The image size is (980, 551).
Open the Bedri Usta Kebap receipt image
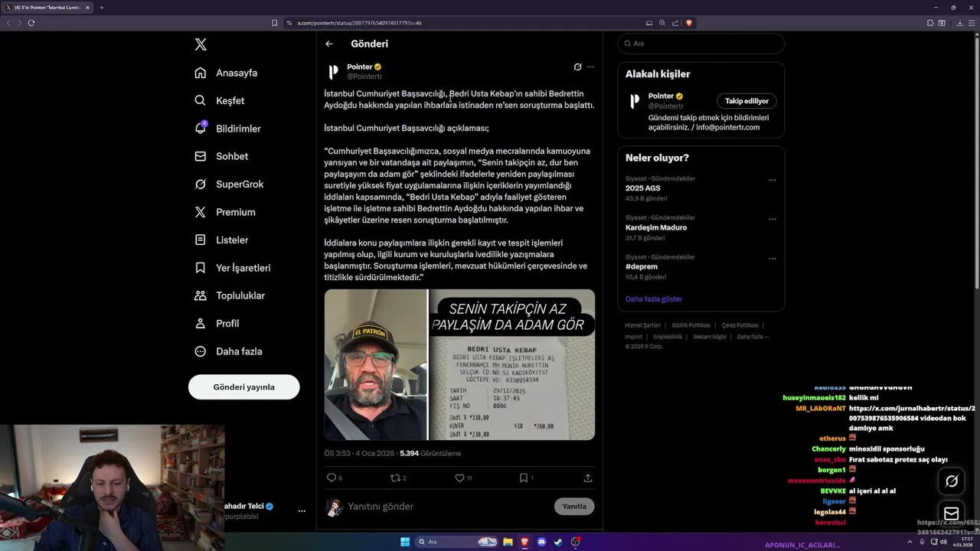pos(512,364)
